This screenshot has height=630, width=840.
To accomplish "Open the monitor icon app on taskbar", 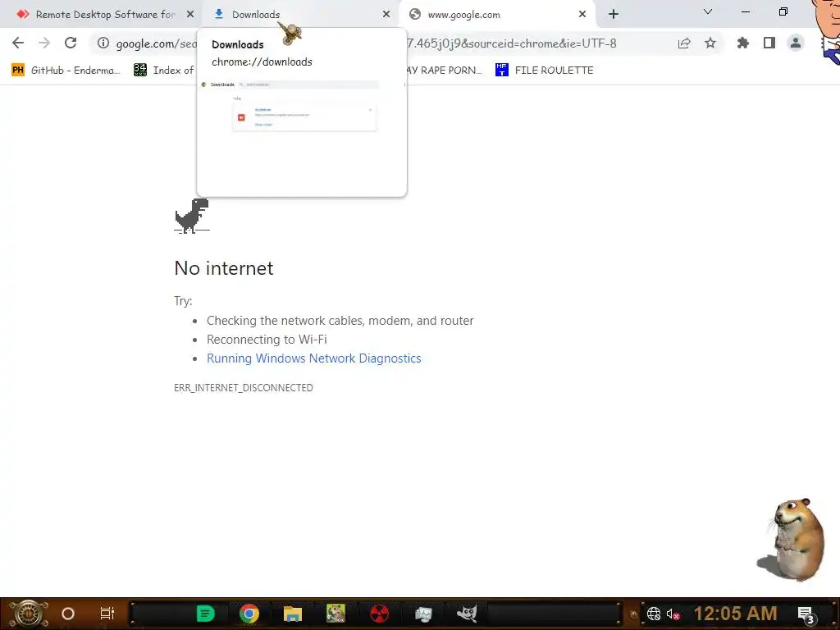I will click(423, 614).
